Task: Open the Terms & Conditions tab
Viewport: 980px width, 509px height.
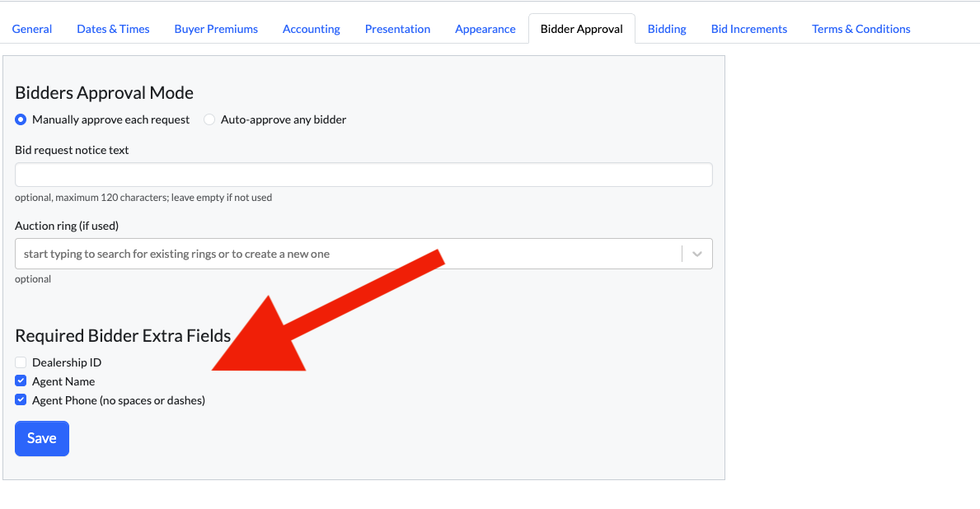Action: tap(861, 29)
